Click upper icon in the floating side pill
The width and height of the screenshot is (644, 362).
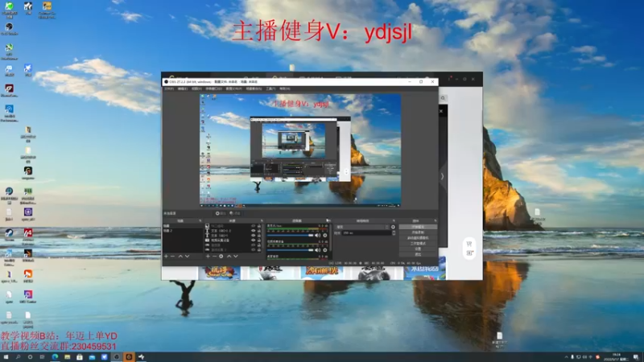point(469,245)
